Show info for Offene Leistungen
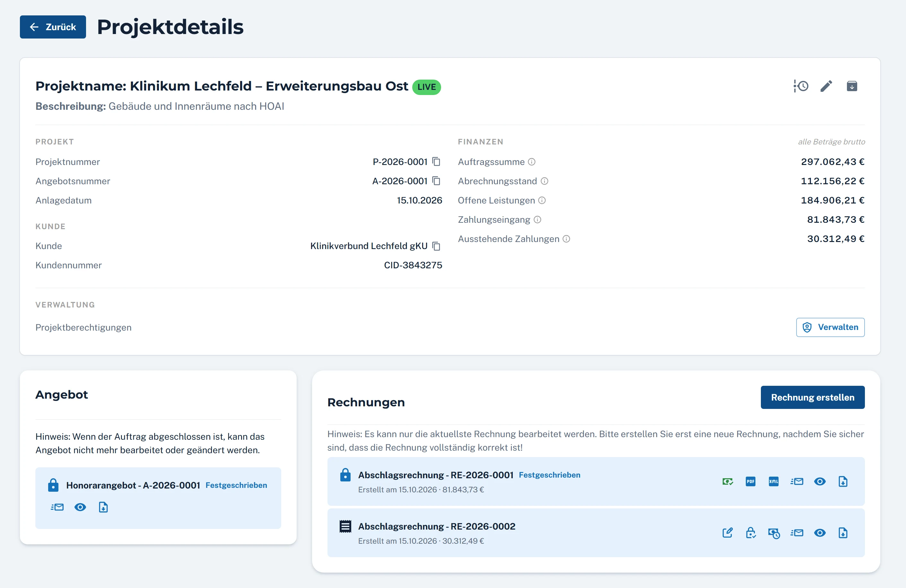This screenshot has height=588, width=906. click(x=542, y=200)
